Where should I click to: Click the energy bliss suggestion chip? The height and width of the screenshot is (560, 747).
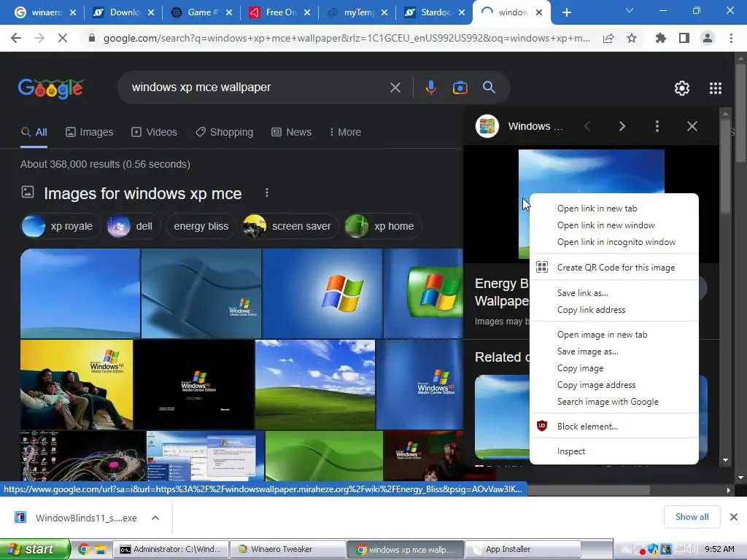tap(201, 226)
